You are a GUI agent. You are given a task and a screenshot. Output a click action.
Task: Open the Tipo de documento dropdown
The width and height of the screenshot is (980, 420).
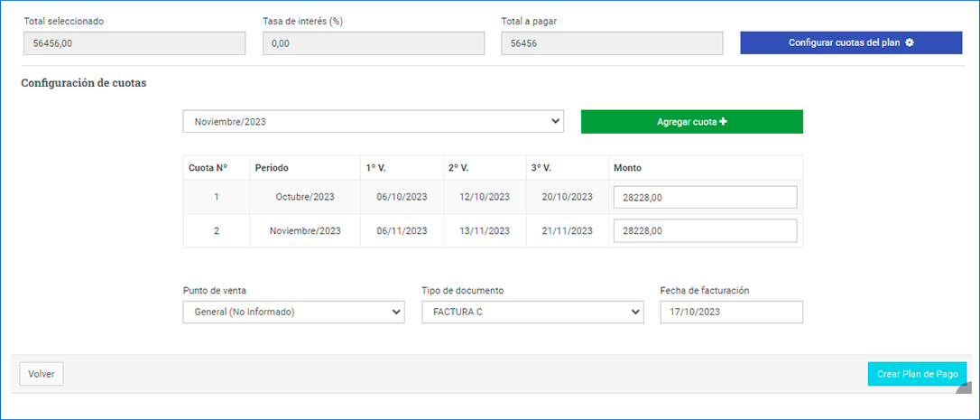pos(532,313)
